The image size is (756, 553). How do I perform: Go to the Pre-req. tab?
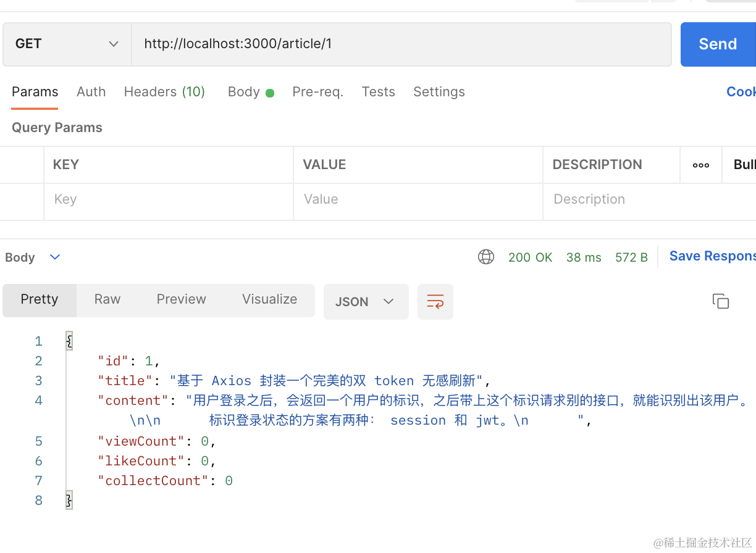point(317,92)
